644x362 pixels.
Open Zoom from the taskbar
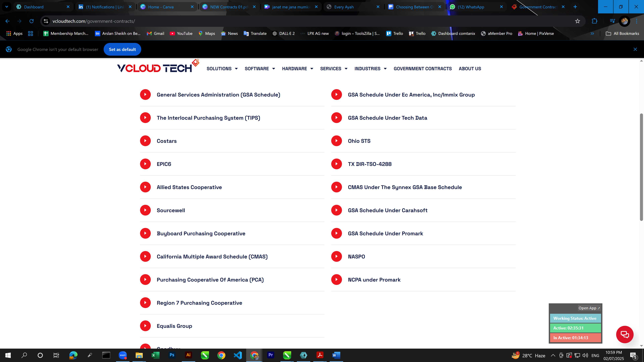(123, 355)
